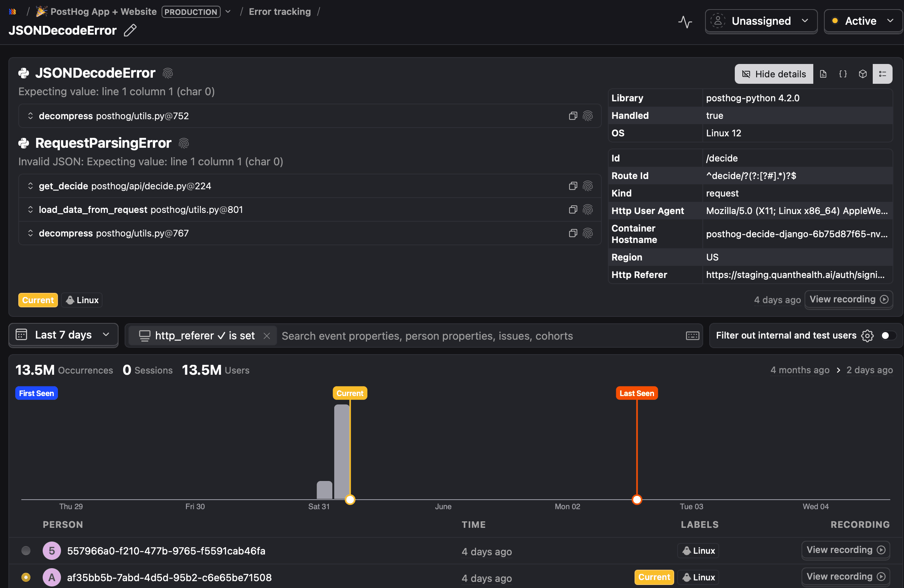Copy the get_decide decide.py@224 frame

pos(573,186)
